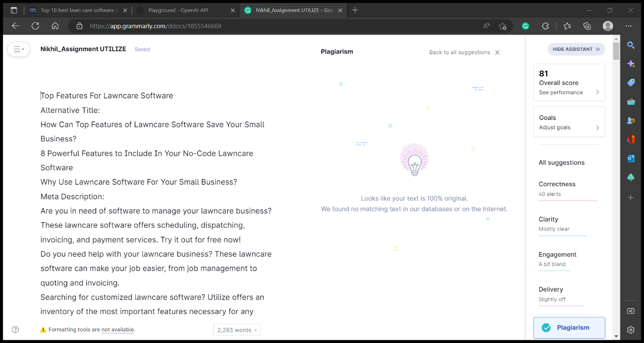Click the Plagiarism button
Screen dimensions: 644x343
[x=569, y=328]
